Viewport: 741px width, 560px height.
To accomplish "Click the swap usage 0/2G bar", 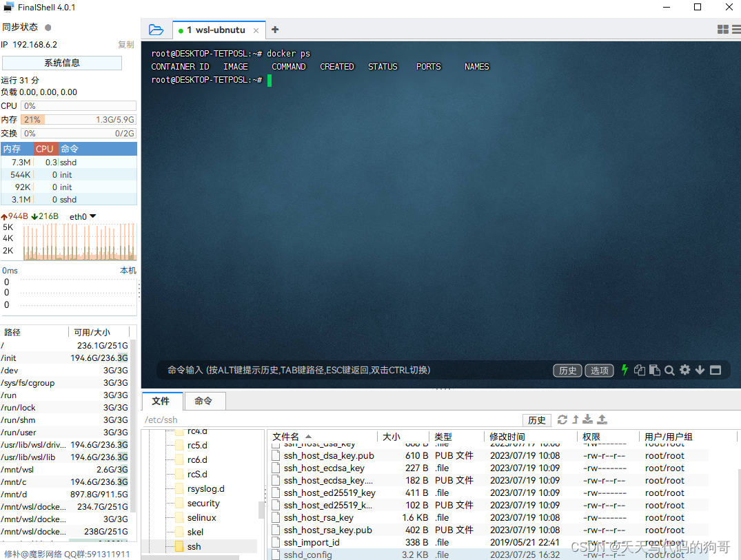I will (x=79, y=133).
